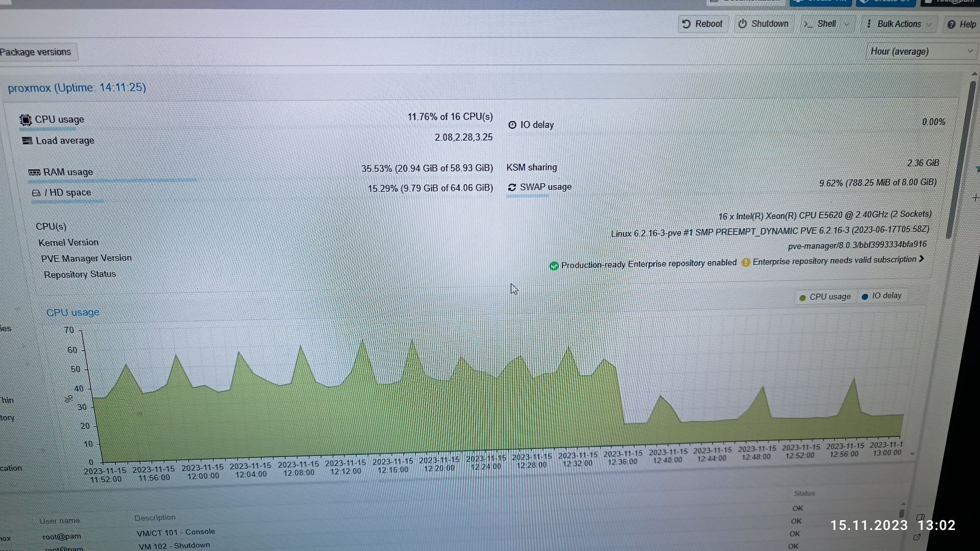This screenshot has width=980, height=551.
Task: Click the CPU usage chart title
Action: tap(73, 313)
